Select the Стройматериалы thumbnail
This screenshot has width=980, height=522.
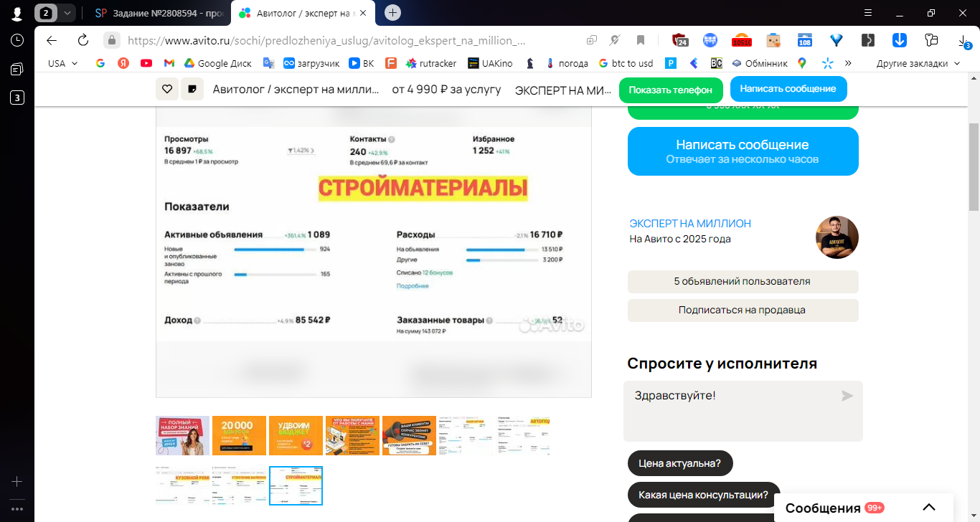coord(296,485)
